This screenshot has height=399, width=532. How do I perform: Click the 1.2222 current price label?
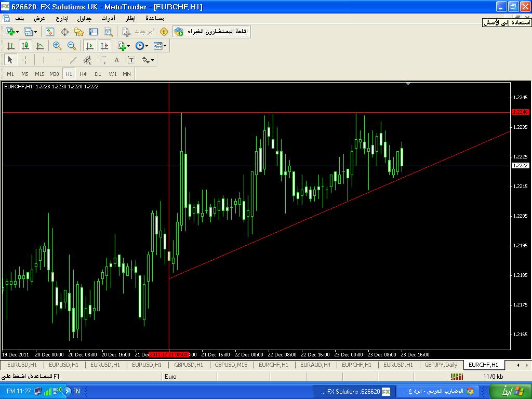[x=520, y=166]
